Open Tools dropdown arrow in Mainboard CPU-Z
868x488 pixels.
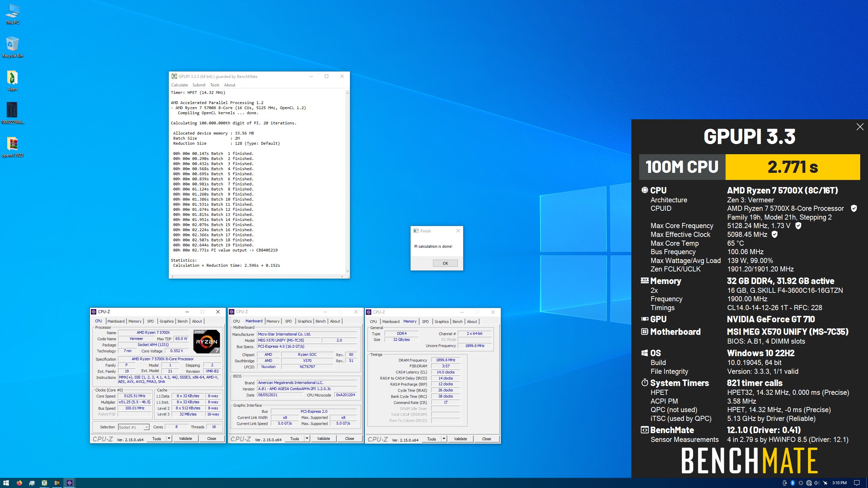[x=307, y=439]
